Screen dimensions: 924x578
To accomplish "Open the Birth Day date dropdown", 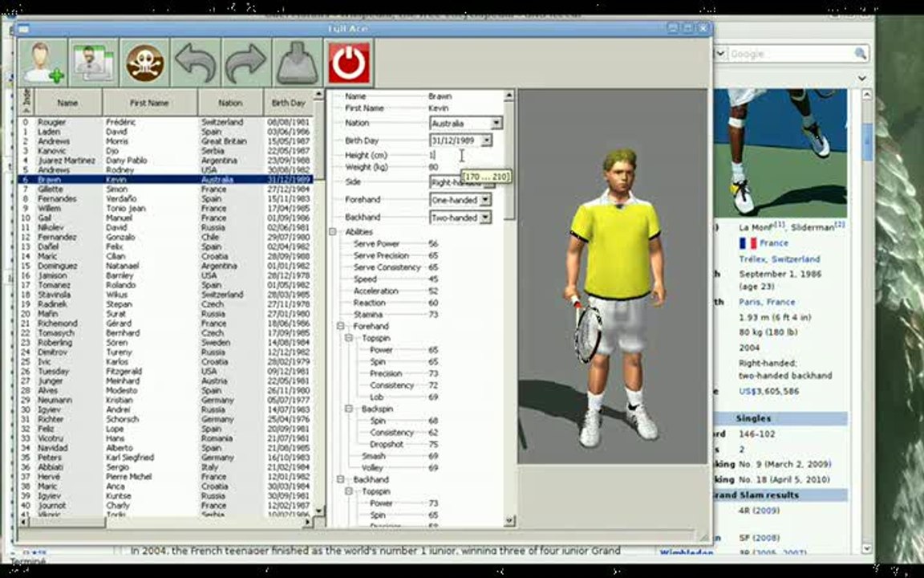I will (486, 140).
